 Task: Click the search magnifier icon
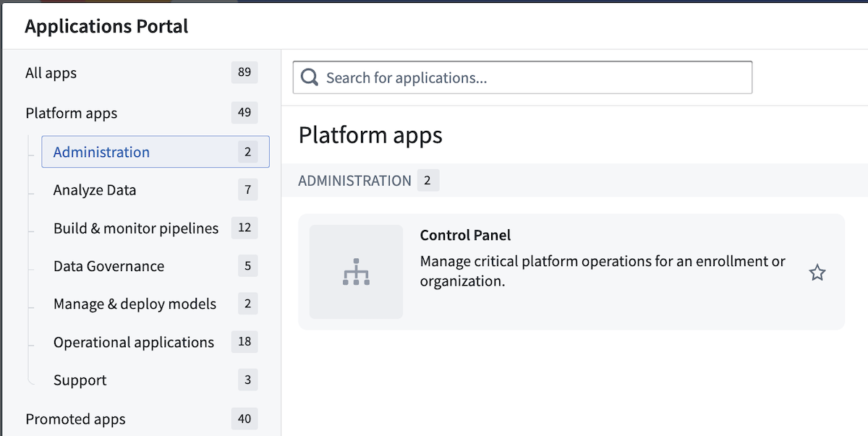coord(310,77)
